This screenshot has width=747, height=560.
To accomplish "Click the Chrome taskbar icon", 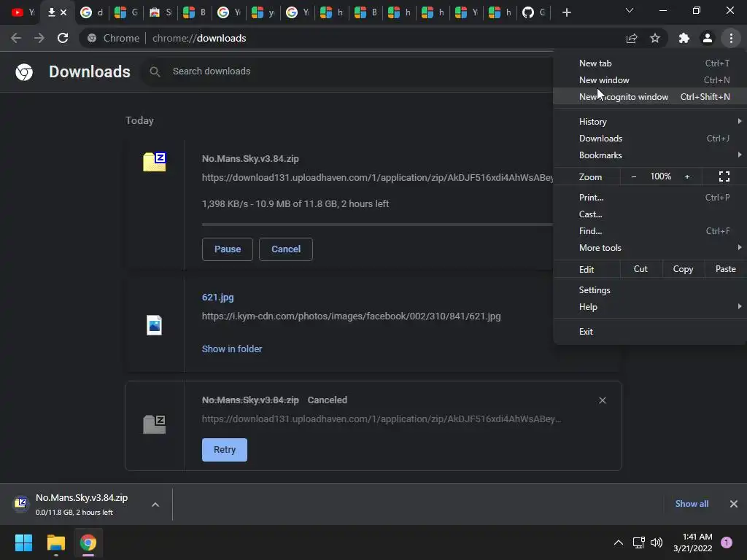I will (88, 542).
